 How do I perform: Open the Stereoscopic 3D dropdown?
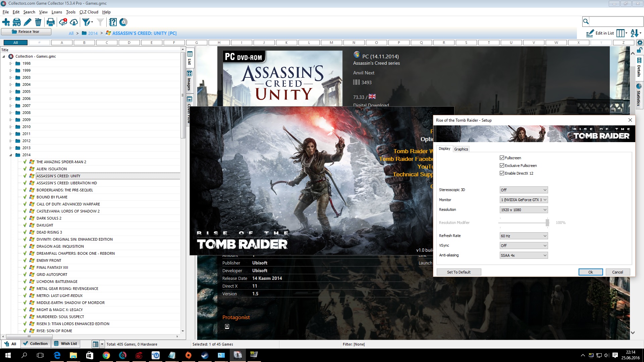tap(524, 190)
